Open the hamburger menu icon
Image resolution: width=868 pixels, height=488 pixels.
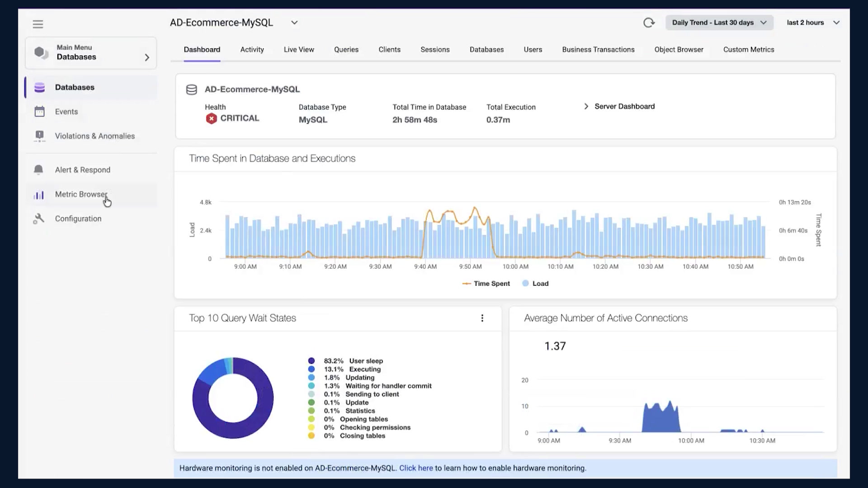pos(38,24)
